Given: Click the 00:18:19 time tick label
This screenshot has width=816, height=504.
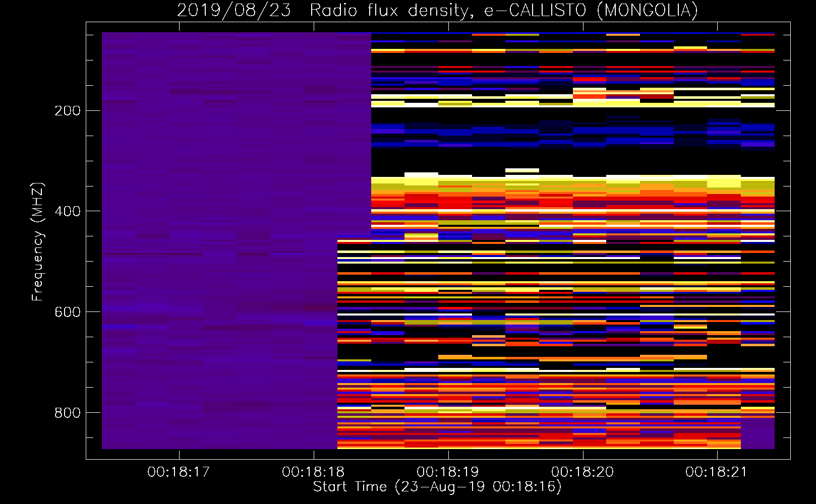Looking at the screenshot, I should (448, 472).
